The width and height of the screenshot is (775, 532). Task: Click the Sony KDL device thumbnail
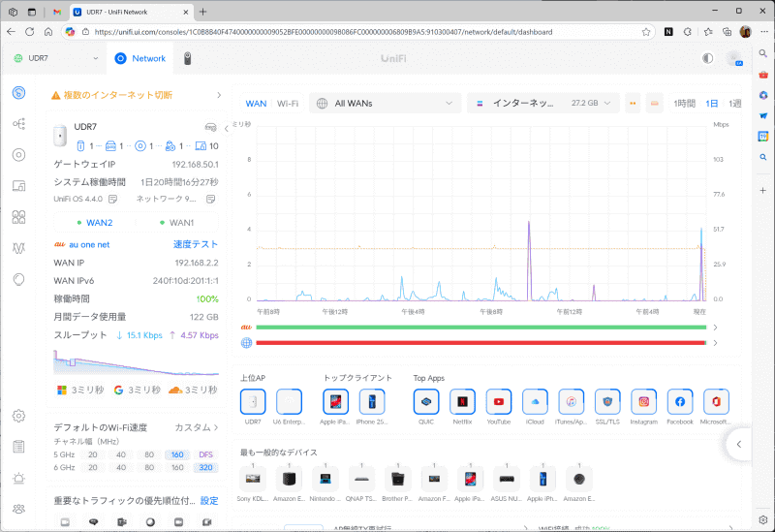(x=253, y=479)
